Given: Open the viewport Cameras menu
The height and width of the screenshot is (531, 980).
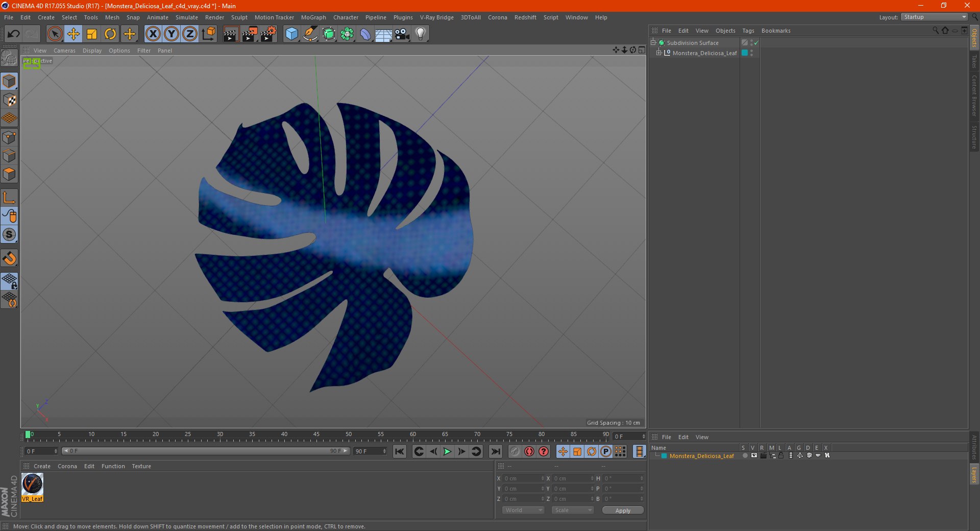Looking at the screenshot, I should (x=64, y=51).
